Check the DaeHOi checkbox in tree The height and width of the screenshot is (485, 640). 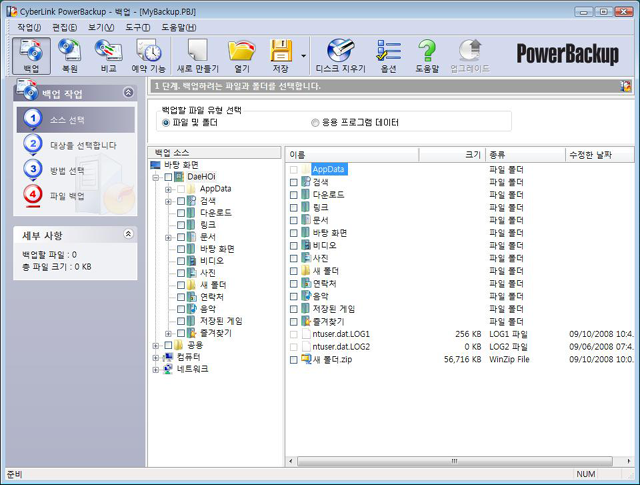(168, 177)
